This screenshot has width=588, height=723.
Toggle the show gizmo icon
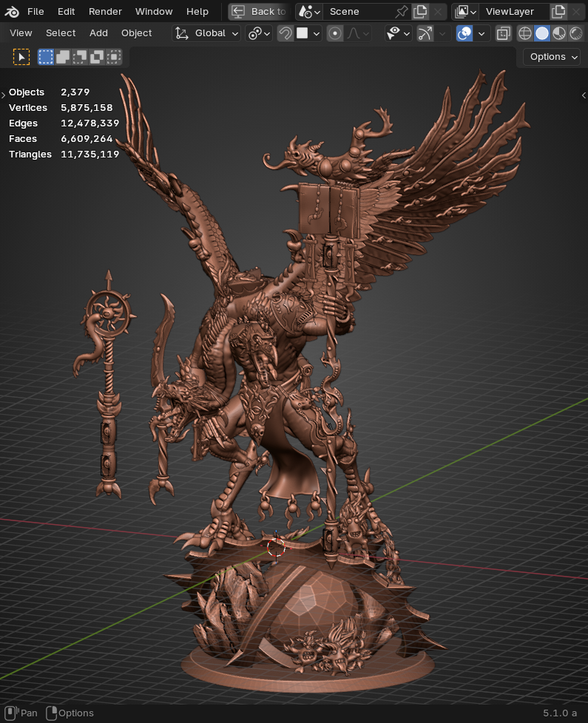pos(425,33)
